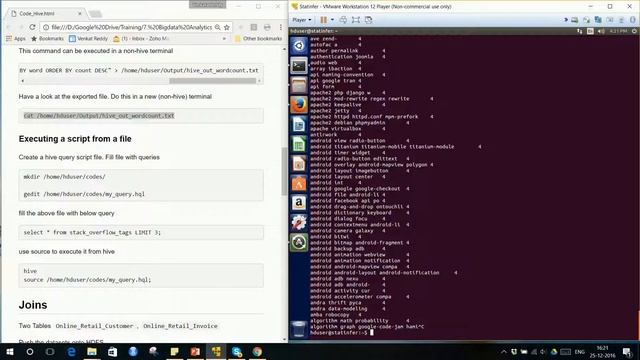Open the Windows Start menu

[10, 352]
